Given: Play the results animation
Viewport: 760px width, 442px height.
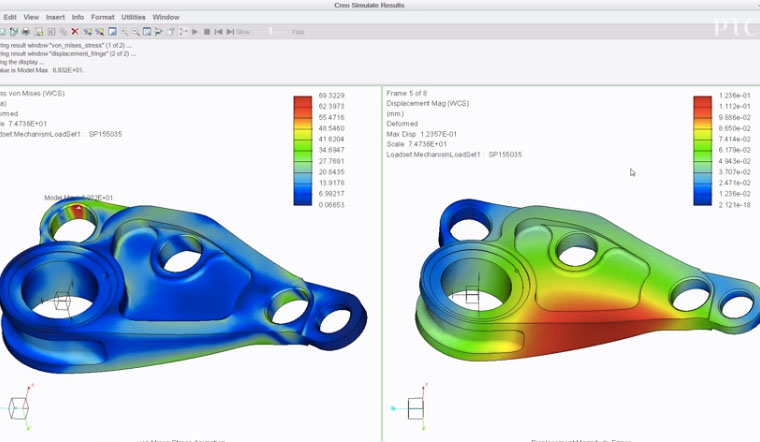Looking at the screenshot, I should (x=195, y=32).
